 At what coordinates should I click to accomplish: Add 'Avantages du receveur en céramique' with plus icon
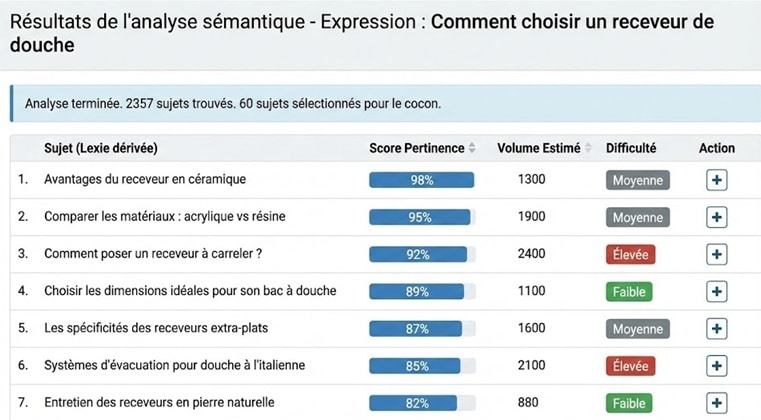point(716,180)
